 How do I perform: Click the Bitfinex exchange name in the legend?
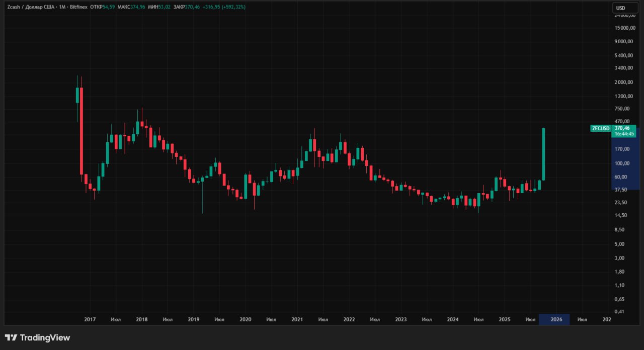pos(78,8)
